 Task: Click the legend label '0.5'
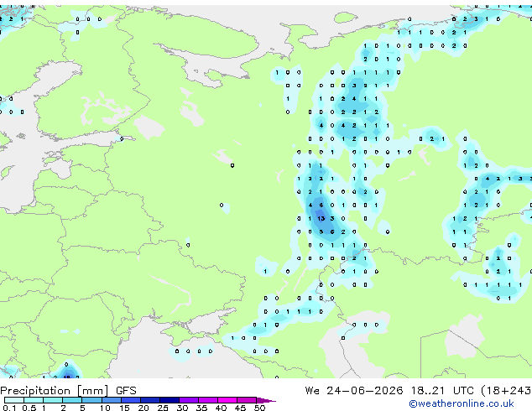tap(29, 408)
